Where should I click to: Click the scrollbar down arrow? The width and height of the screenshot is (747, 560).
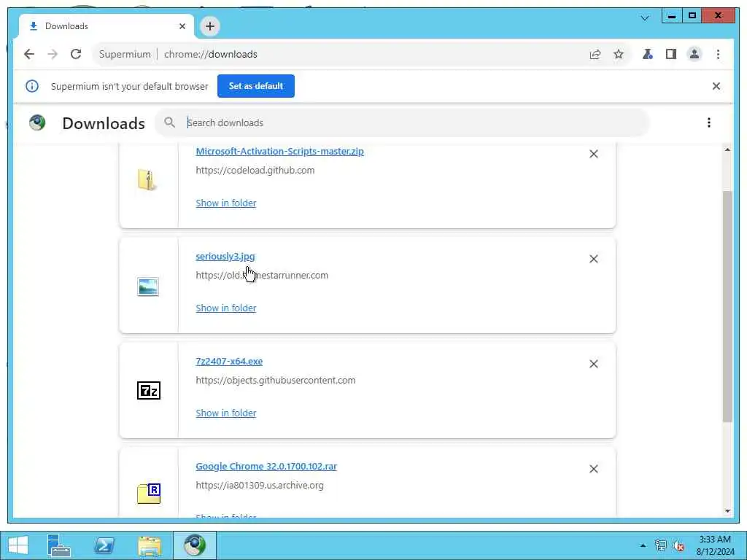pyautogui.click(x=727, y=511)
